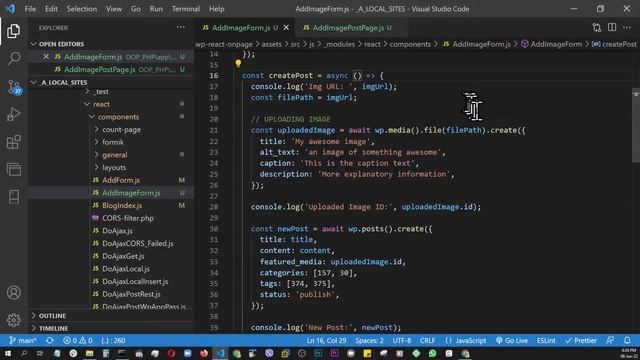Viewport: 640px width, 360px height.
Task: Open the View menu
Action: (113, 9)
